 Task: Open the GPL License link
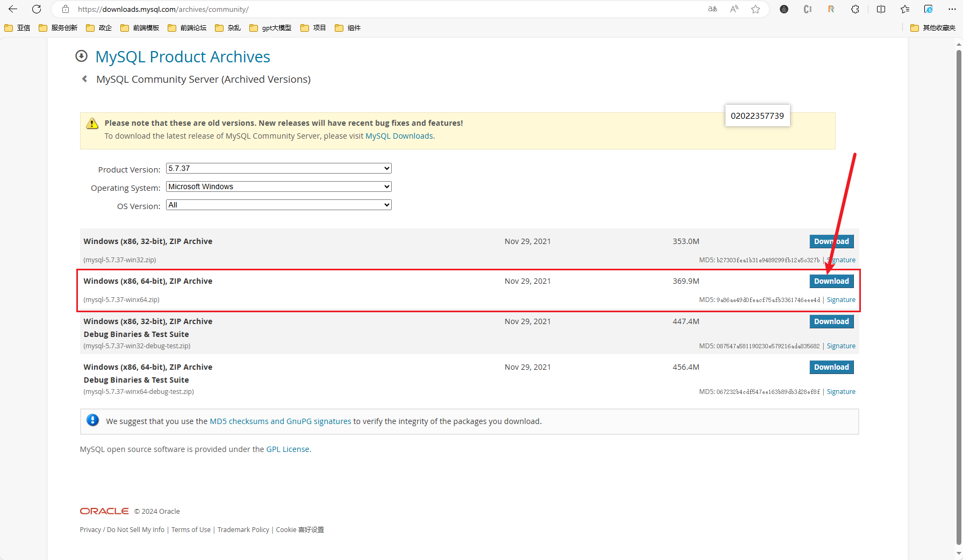tap(288, 449)
